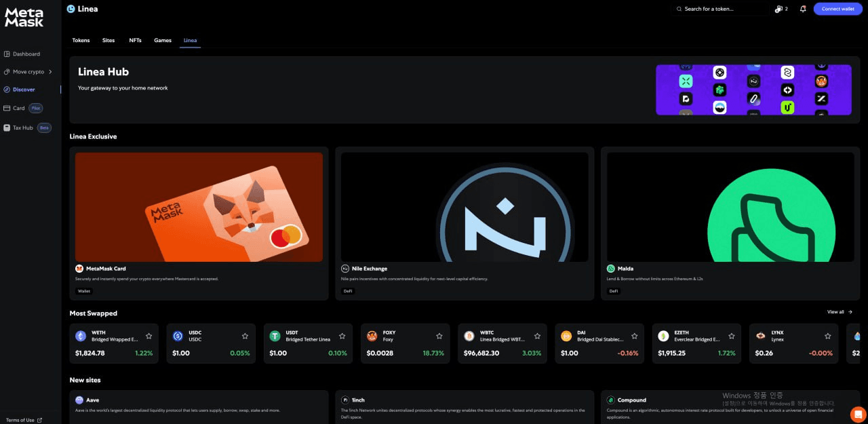Favorite FOXY with its star
Screen dimensions: 868x424
click(x=439, y=336)
